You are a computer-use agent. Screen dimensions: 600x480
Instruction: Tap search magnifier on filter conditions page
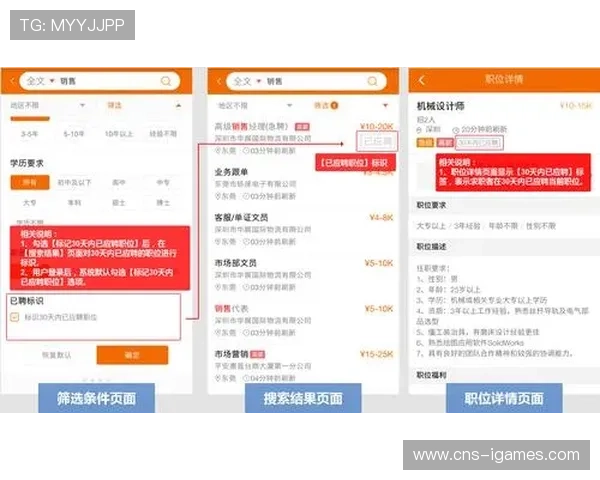pyautogui.click(x=166, y=81)
